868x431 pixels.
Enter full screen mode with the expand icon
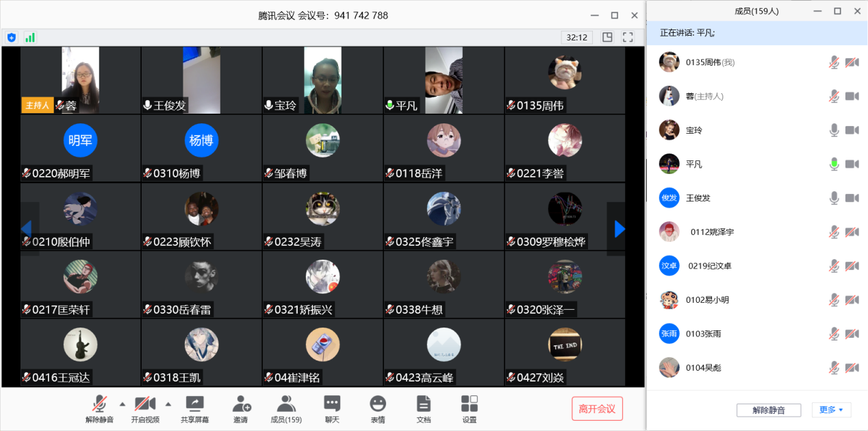[x=628, y=38]
